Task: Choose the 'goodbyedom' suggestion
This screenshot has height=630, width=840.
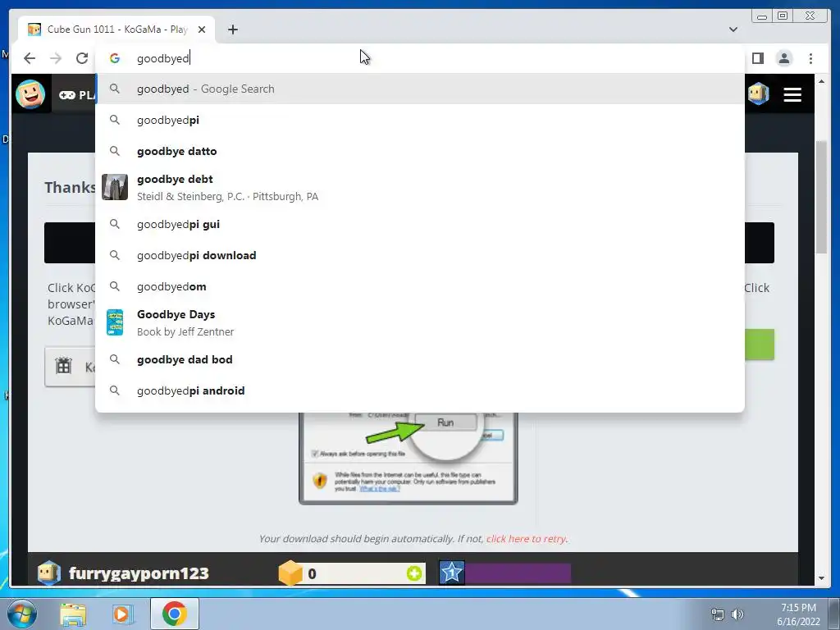Action: pyautogui.click(x=420, y=286)
